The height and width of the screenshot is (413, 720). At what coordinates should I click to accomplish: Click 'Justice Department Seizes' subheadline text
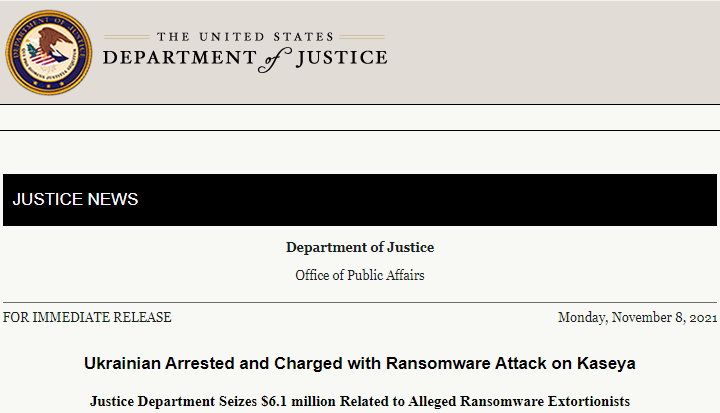pyautogui.click(x=173, y=401)
